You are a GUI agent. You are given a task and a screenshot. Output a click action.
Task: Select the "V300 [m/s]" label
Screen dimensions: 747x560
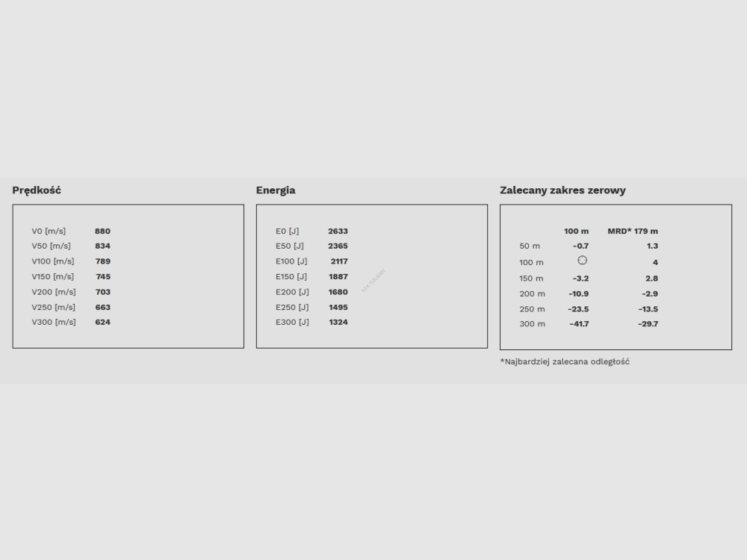pos(54,323)
